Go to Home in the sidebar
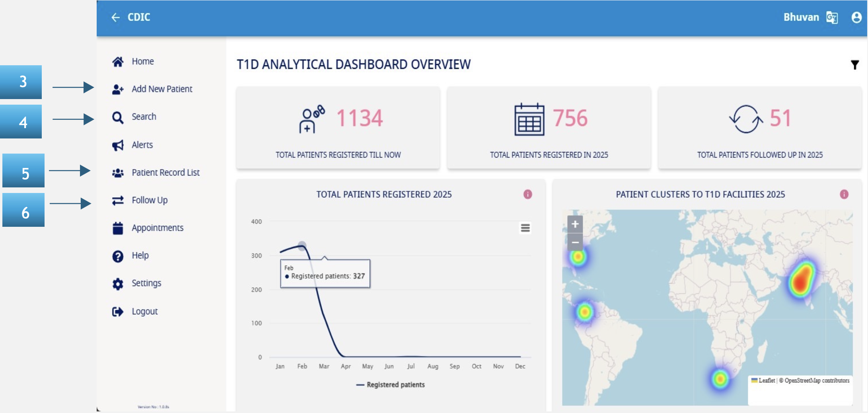Viewport: 868px width, 413px height. pos(142,62)
